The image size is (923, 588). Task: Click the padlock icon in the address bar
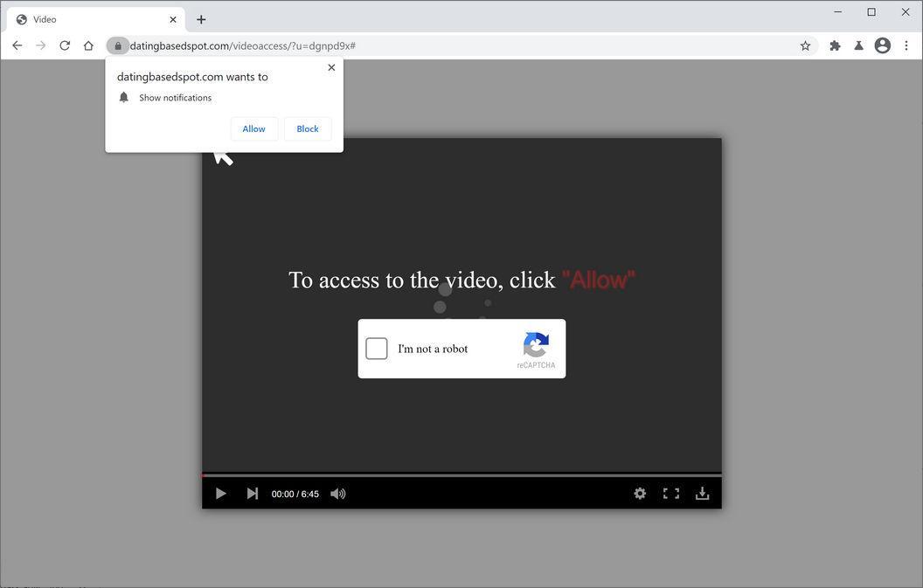[x=117, y=45]
